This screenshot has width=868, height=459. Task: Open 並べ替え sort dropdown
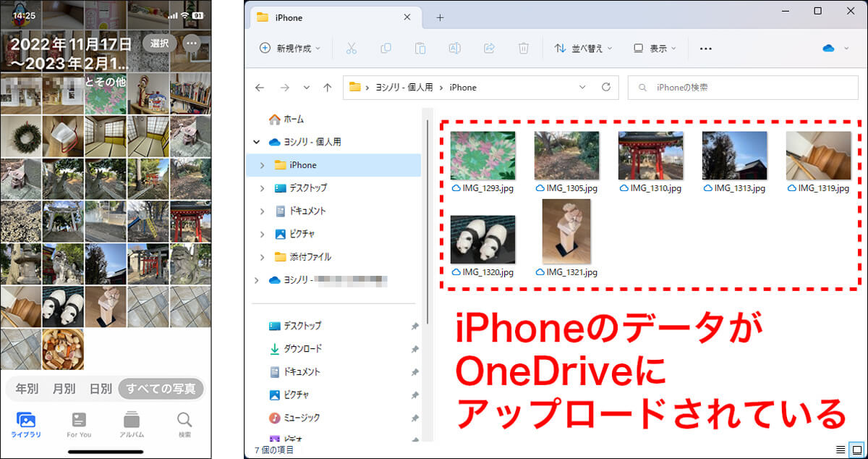583,49
